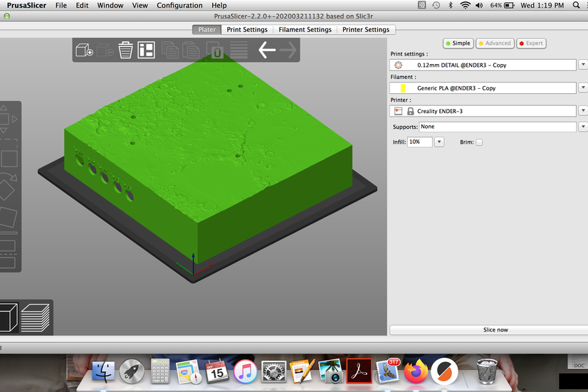Click the Undo left arrow
The width and height of the screenshot is (588, 392).
(267, 50)
